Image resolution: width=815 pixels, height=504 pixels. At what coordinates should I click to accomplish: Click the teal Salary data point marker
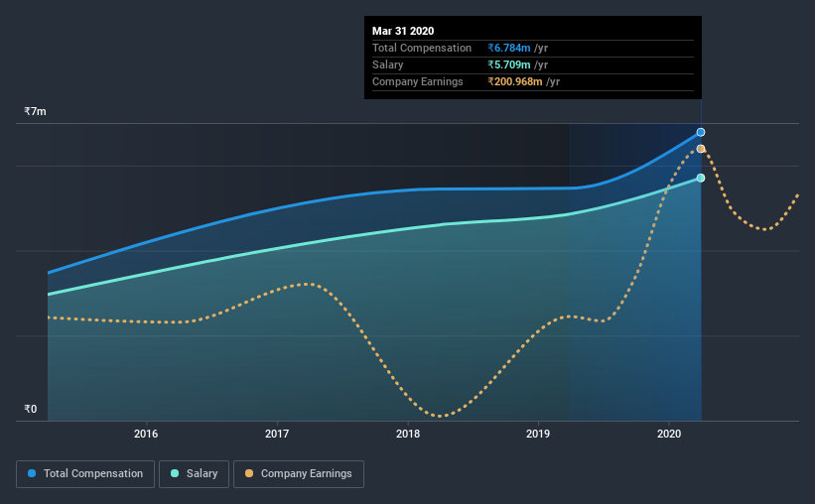[x=701, y=179]
